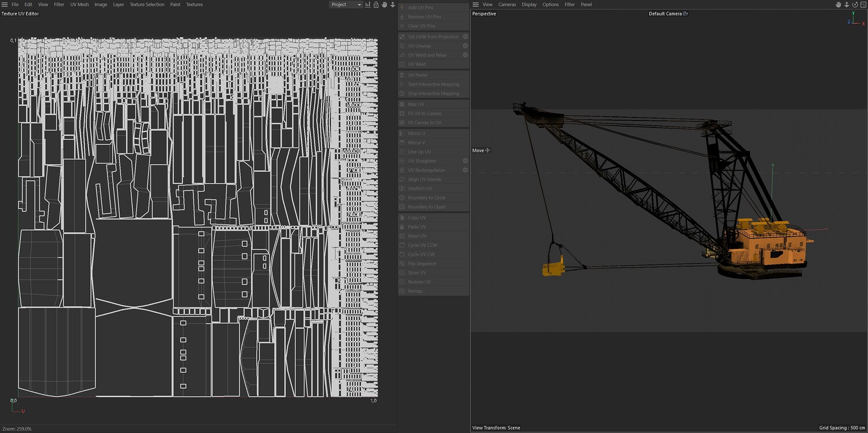Click the Align UV Islands icon
This screenshot has height=433, width=868.
[x=402, y=179]
